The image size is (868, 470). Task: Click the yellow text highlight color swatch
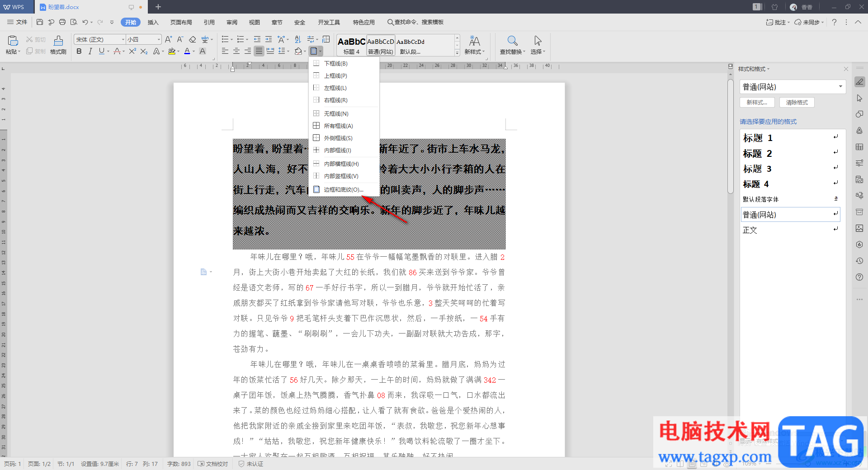click(172, 51)
